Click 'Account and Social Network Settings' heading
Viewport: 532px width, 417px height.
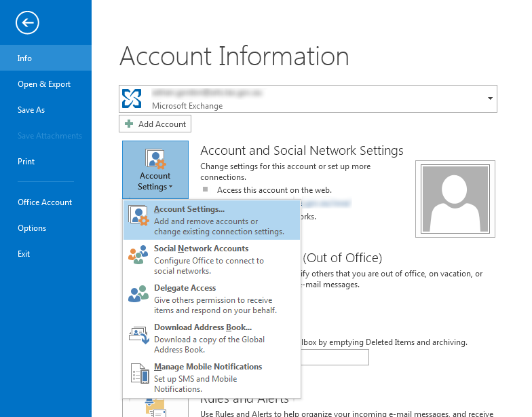pyautogui.click(x=301, y=151)
